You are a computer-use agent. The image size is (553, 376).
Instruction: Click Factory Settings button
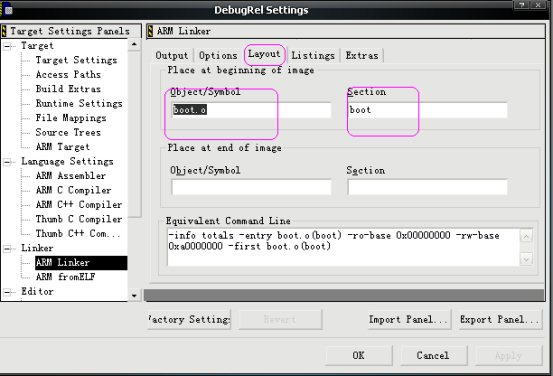coord(189,320)
